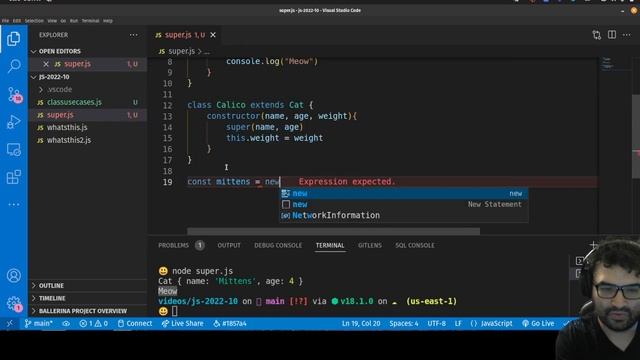This screenshot has width=640, height=360.
Task: Start Live Share from status bar
Action: pyautogui.click(x=182, y=324)
